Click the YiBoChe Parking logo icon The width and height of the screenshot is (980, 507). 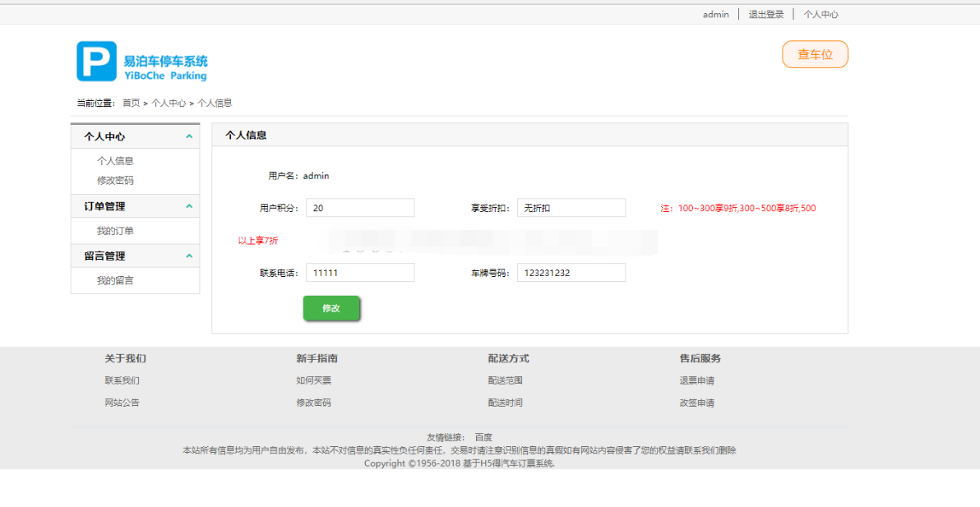(96, 61)
